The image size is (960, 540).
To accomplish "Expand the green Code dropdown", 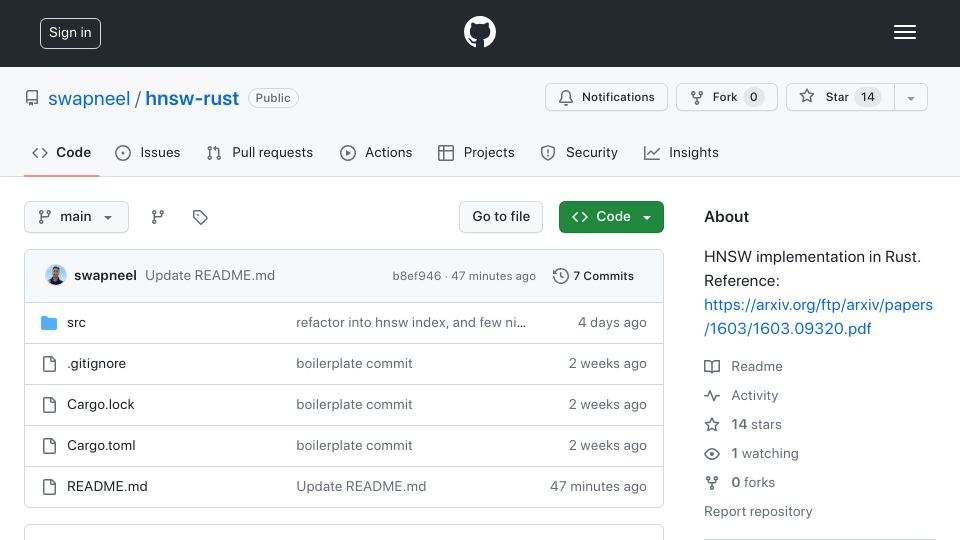I will [x=611, y=217].
